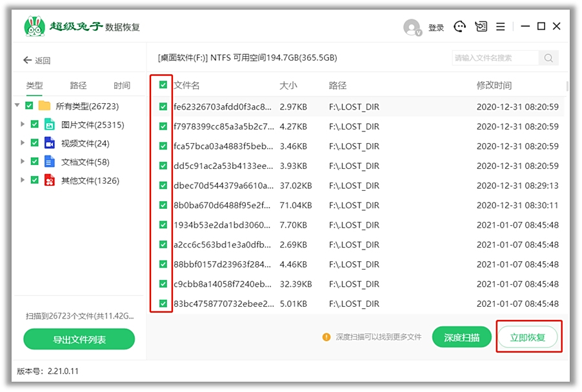582x392 pixels.
Task: Click the back arrow icon
Action: pyautogui.click(x=28, y=60)
